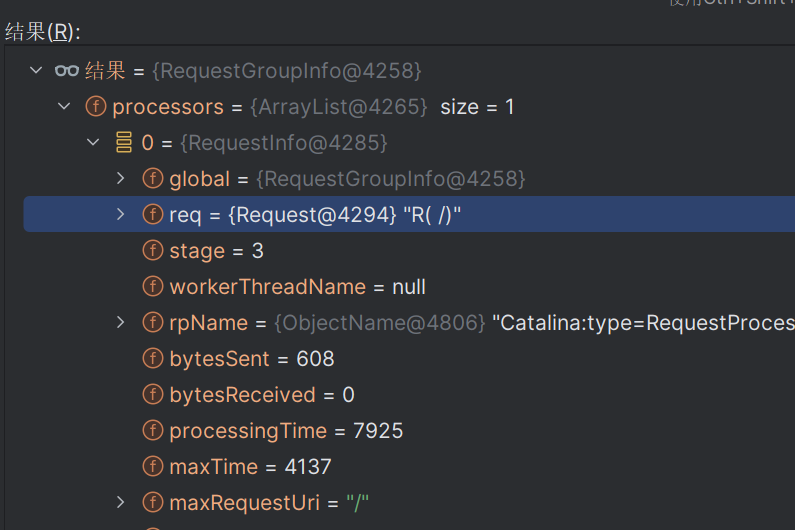Click the field icon beside global
The image size is (795, 530).
point(153,179)
